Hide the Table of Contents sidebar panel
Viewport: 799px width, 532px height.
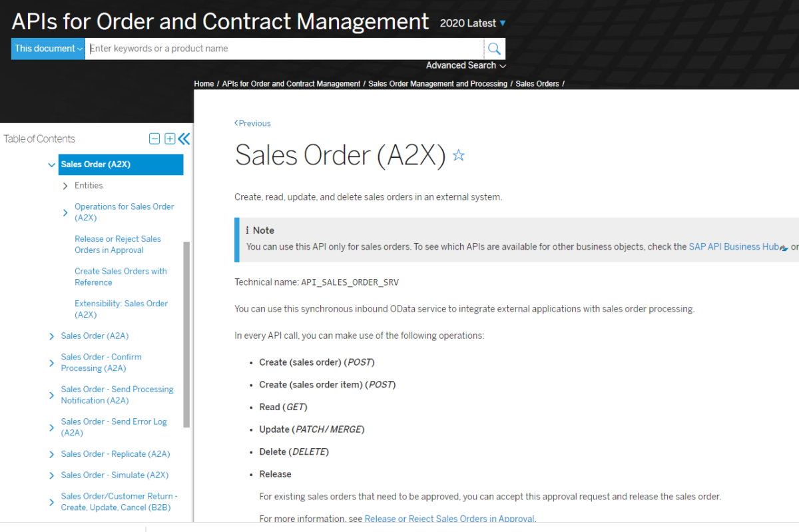coord(184,138)
